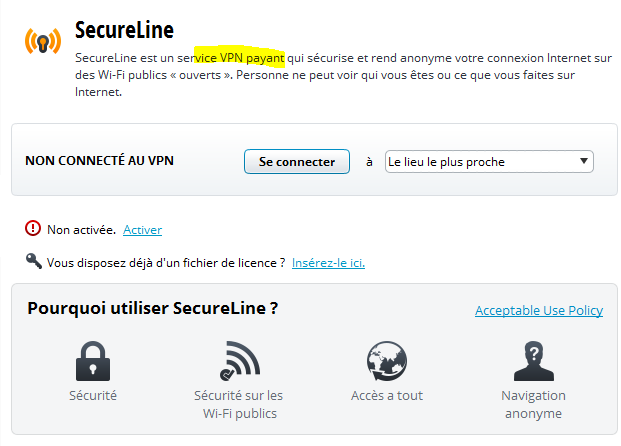Open the Insérez-le ici link
Screen dimensions: 621x446
click(x=328, y=263)
